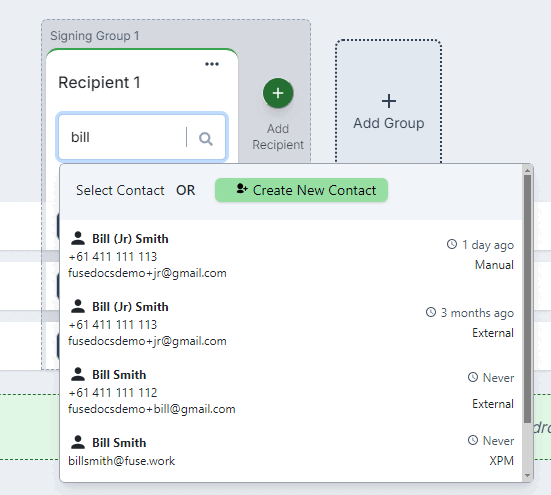Click the scroll up arrow of contact list
The height and width of the screenshot is (495, 551).
pyautogui.click(x=527, y=171)
